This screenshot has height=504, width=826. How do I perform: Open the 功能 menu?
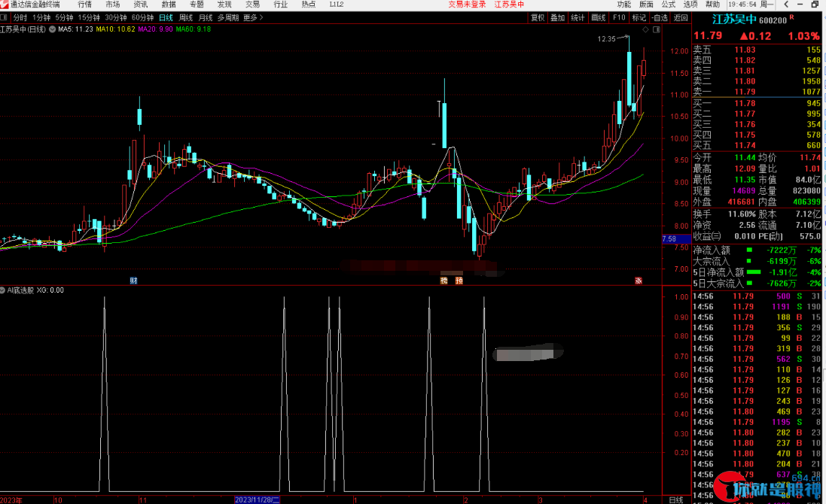624,5
